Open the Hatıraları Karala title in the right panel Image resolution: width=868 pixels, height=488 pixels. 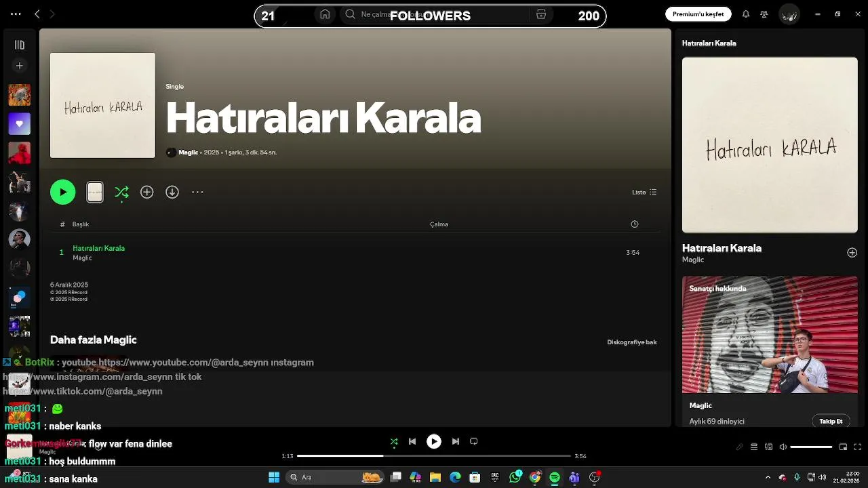[722, 248]
